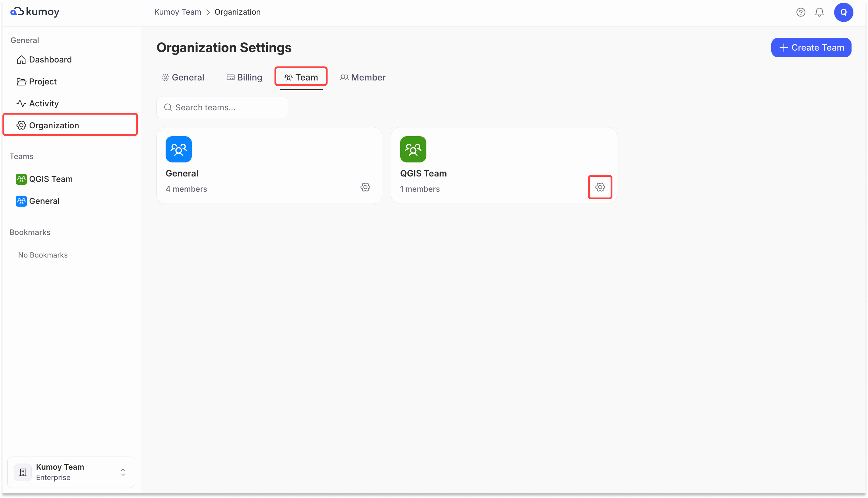Click the Q user avatar
The image size is (868, 498).
(843, 12)
